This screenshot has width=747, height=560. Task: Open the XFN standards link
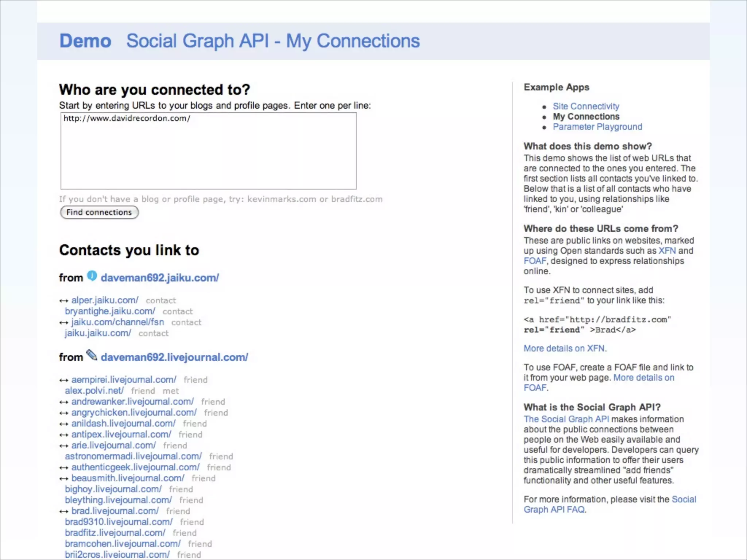pyautogui.click(x=667, y=251)
